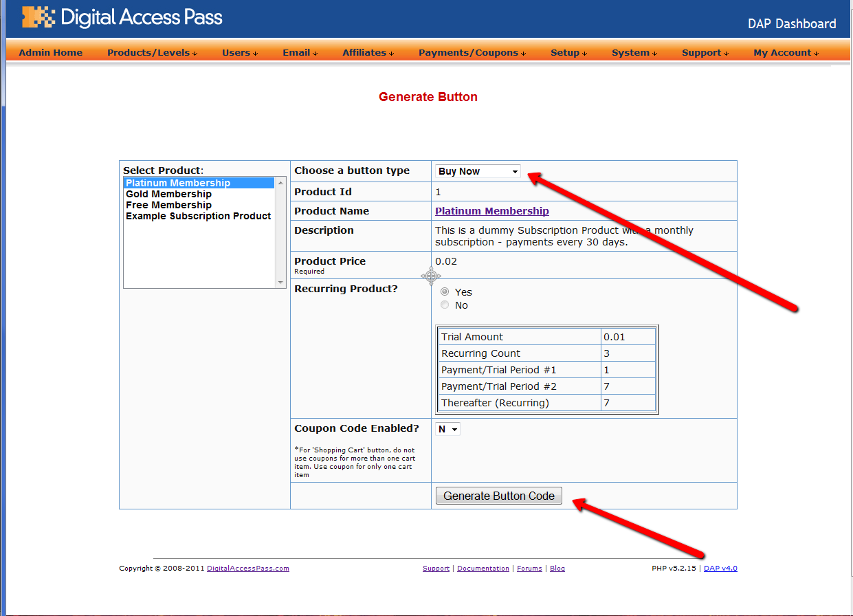The image size is (853, 616).
Task: Select Gold Membership in product list
Action: (168, 195)
